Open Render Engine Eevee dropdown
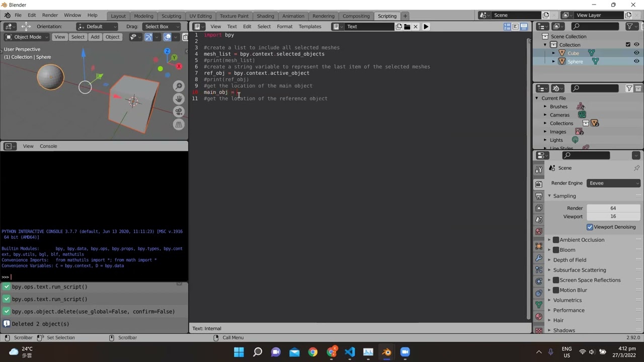 click(613, 183)
